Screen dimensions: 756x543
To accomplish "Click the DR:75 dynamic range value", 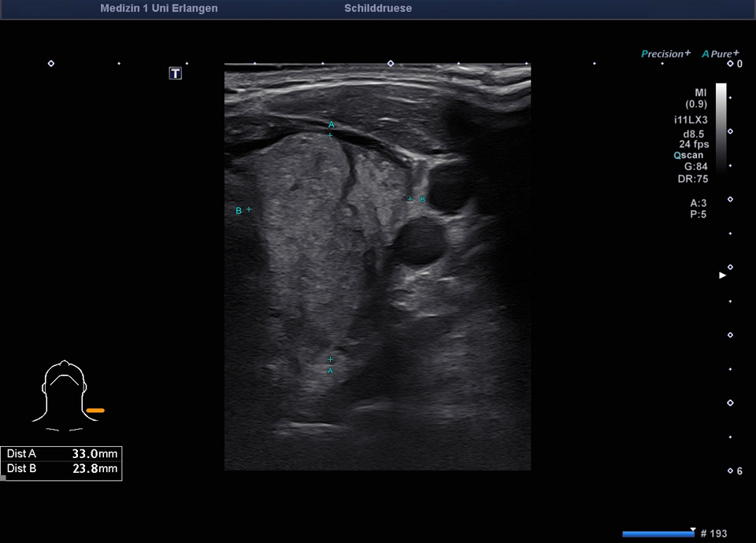I will (x=693, y=178).
